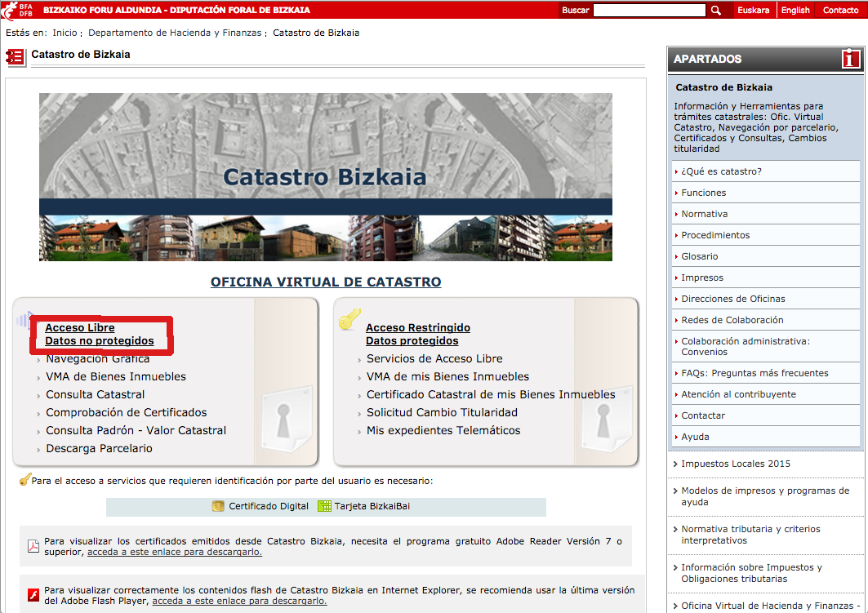Open Solicitud Cambio Titularidad link
This screenshot has width=868, height=613.
[x=442, y=412]
